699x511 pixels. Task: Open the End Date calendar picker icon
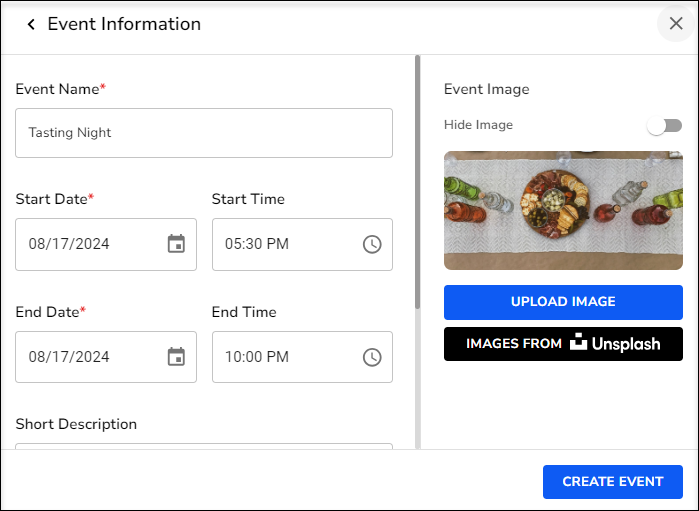[176, 357]
